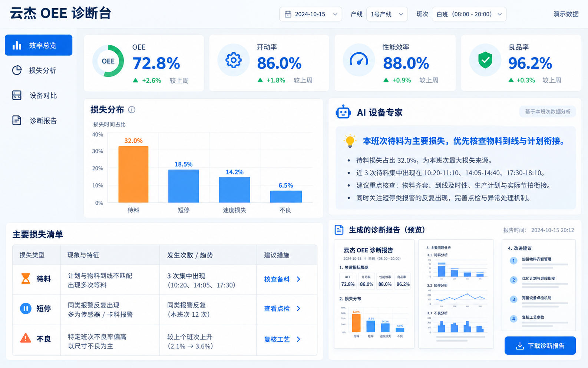Click the info icon next to 损失分布

132,110
